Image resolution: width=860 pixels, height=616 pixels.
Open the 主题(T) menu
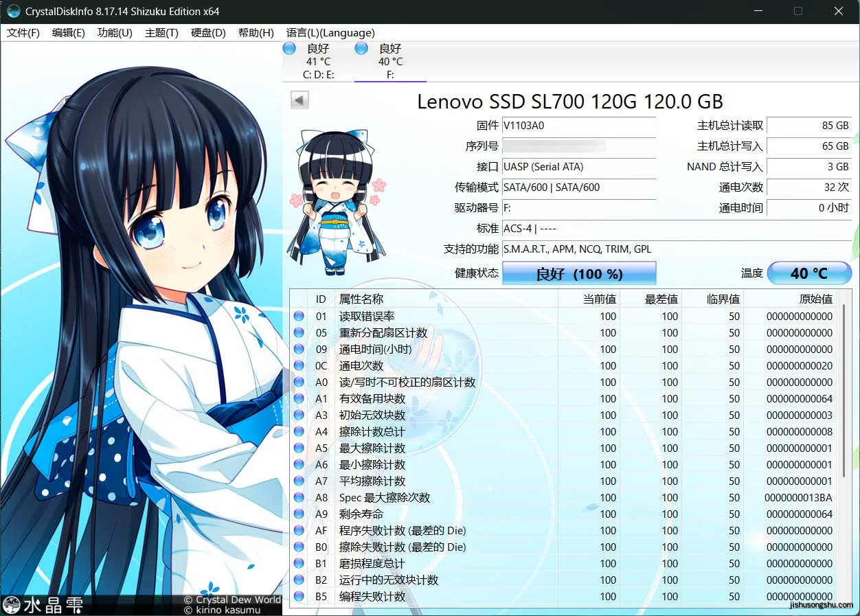pyautogui.click(x=161, y=33)
